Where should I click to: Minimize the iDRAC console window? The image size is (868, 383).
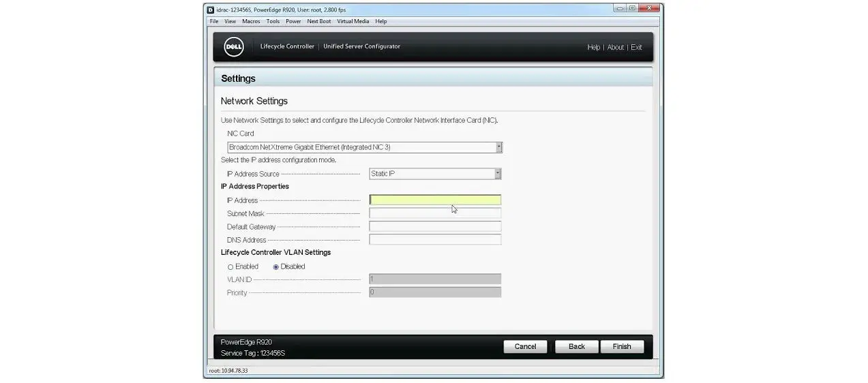[620, 8]
